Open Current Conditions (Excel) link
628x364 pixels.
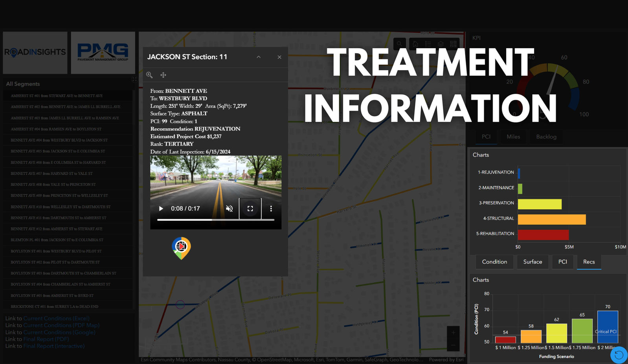(56, 318)
